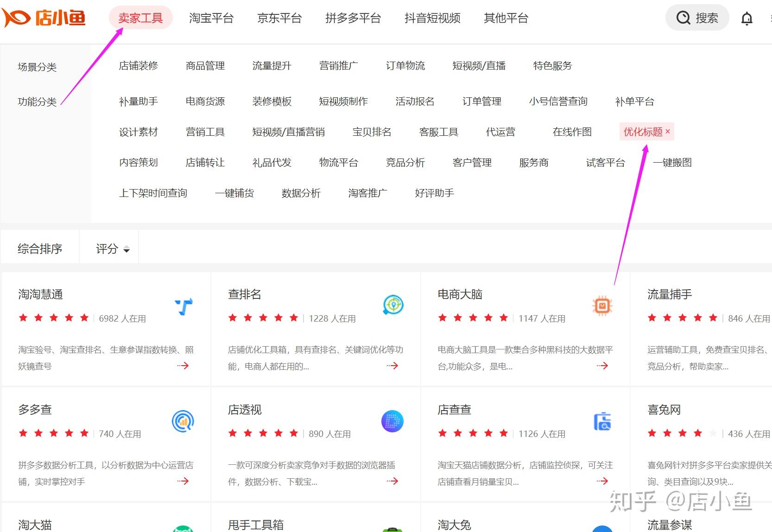Open the 淘宝平台 menu tab
Screen dimensions: 772x532
pyautogui.click(x=211, y=18)
